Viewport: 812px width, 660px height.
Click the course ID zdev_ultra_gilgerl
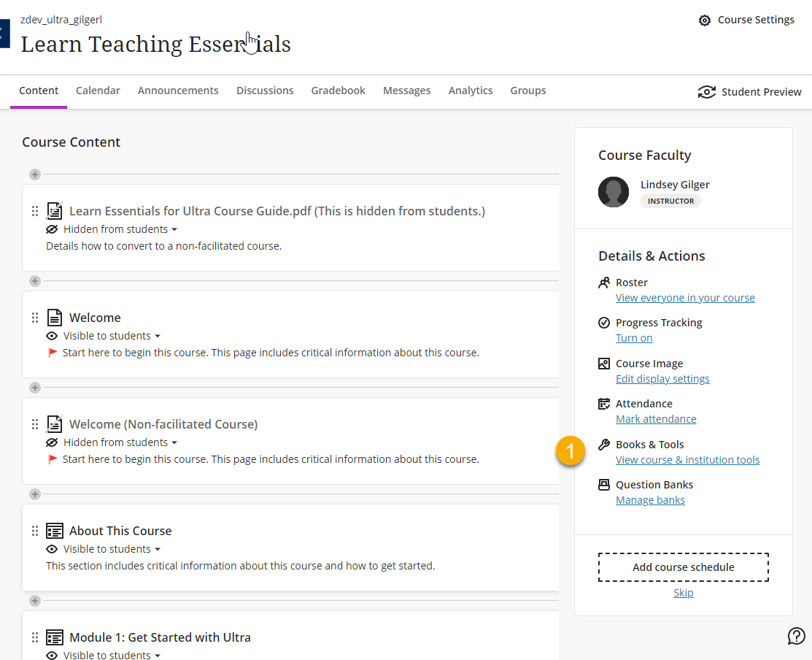[x=61, y=20]
